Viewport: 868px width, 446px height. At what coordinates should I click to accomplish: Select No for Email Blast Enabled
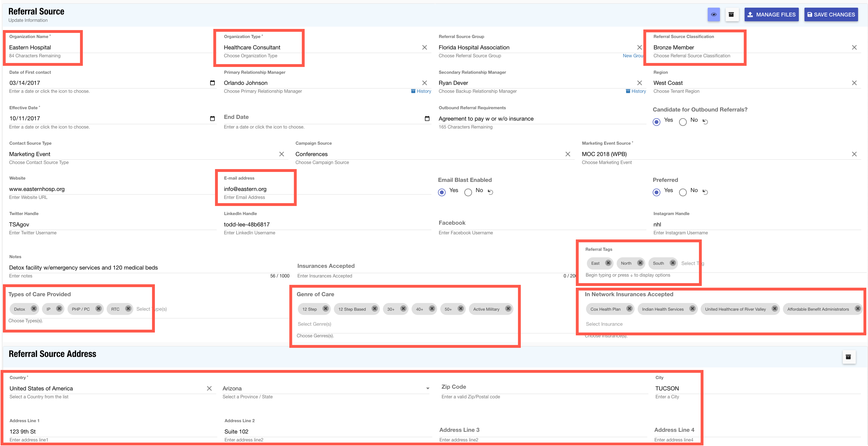point(468,192)
